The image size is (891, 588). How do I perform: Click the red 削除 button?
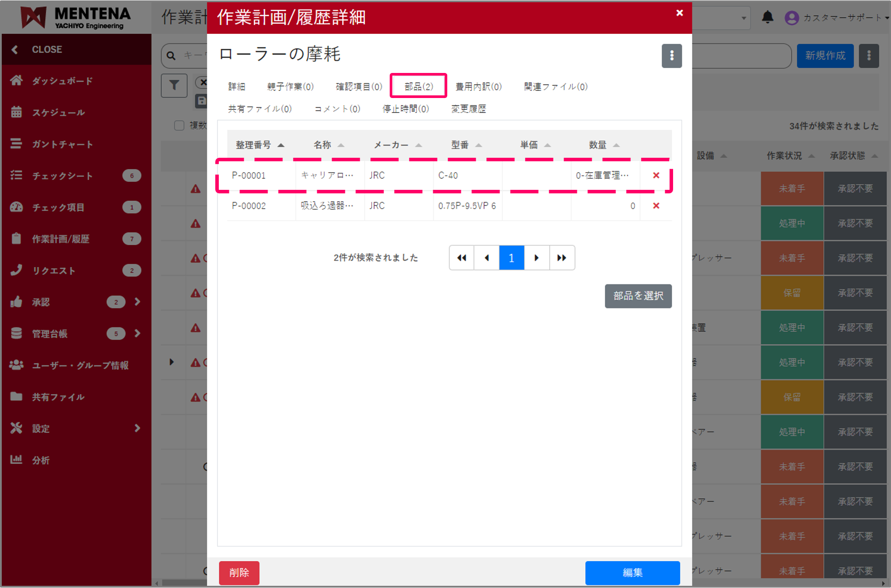click(x=239, y=572)
